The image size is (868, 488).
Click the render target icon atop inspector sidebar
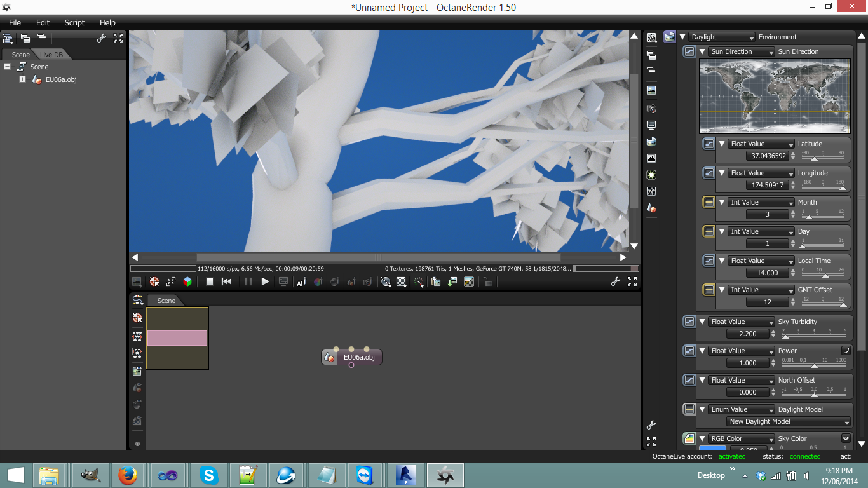pyautogui.click(x=651, y=38)
